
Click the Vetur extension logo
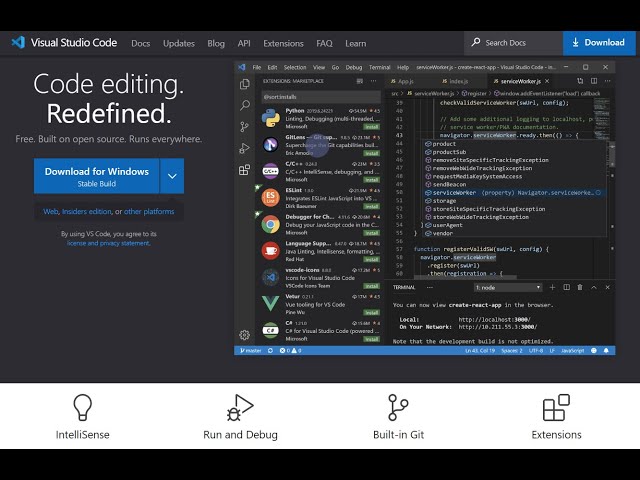pyautogui.click(x=271, y=303)
